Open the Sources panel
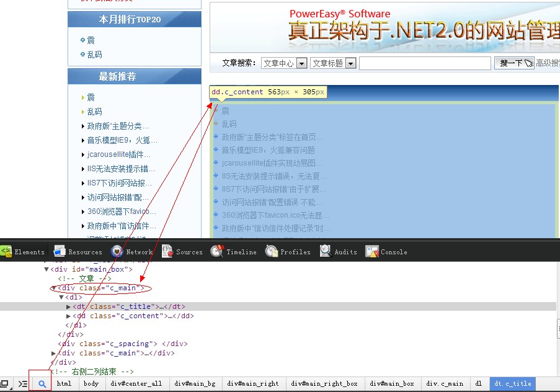The image size is (560, 392). tap(182, 252)
